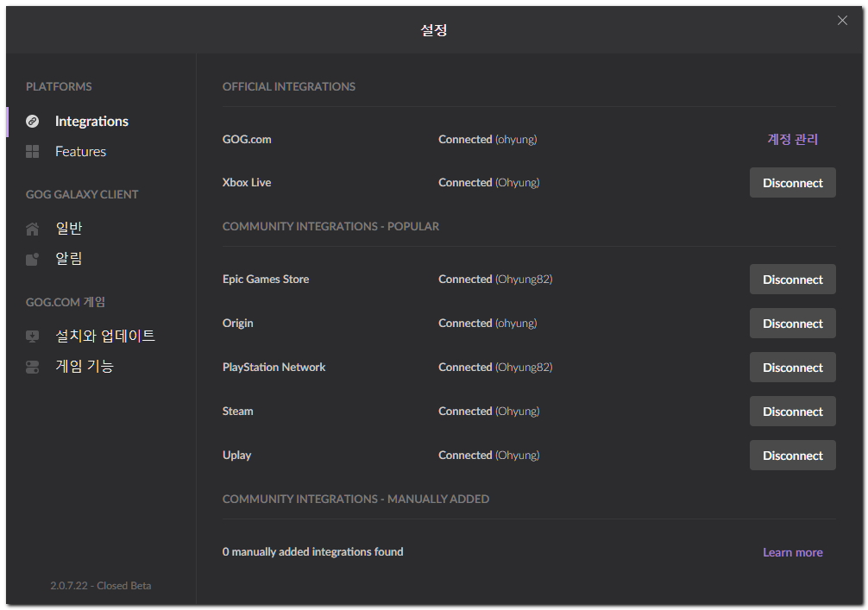Click the GOG GALAXY CLIENT sidebar heading
This screenshot has height=610, width=868.
82,195
